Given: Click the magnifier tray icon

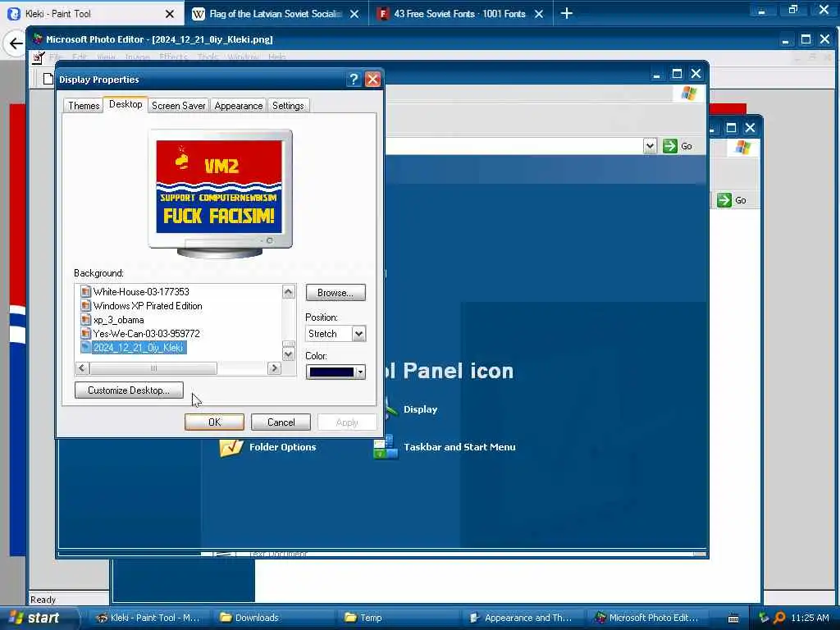Looking at the screenshot, I should (779, 618).
